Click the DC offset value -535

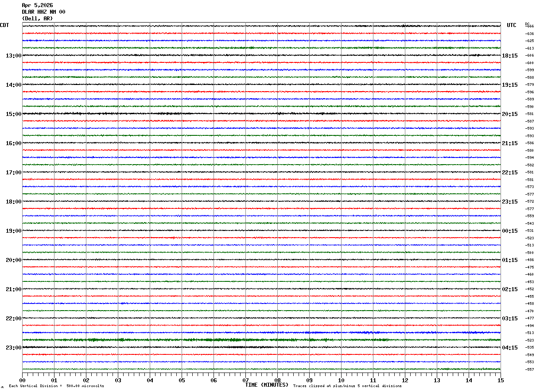[x=529, y=348]
